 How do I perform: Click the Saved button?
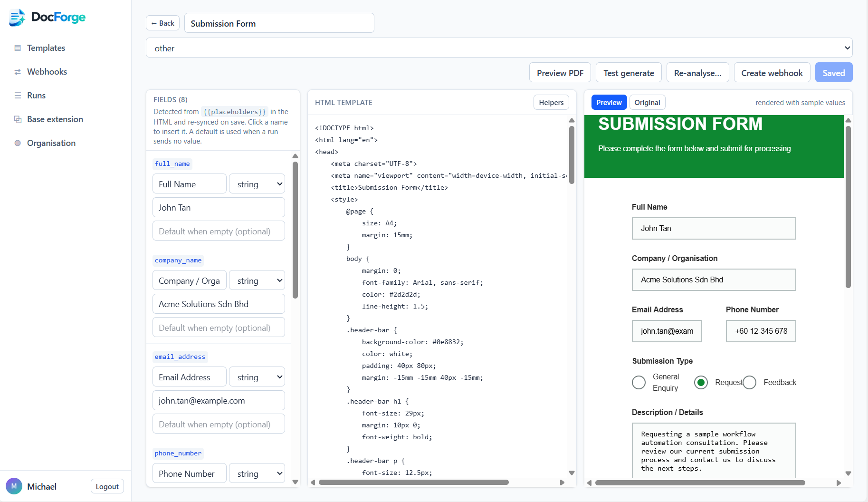coord(834,73)
